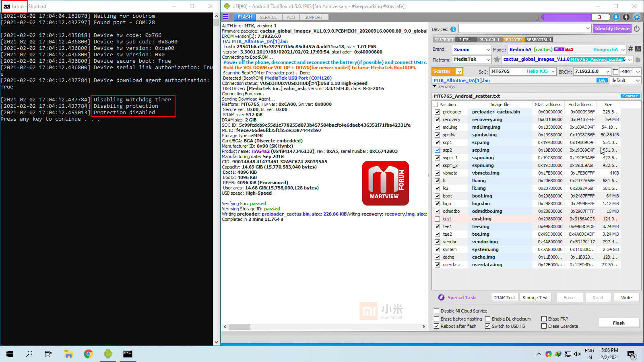The width and height of the screenshot is (644, 362).
Task: Open the Windows Start menu
Action: point(10,354)
